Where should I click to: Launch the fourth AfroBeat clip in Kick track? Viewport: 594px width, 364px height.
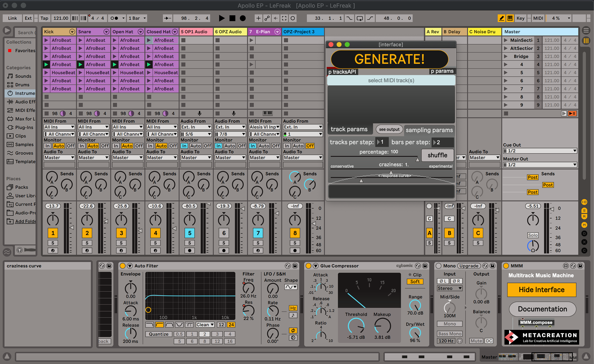(x=46, y=65)
